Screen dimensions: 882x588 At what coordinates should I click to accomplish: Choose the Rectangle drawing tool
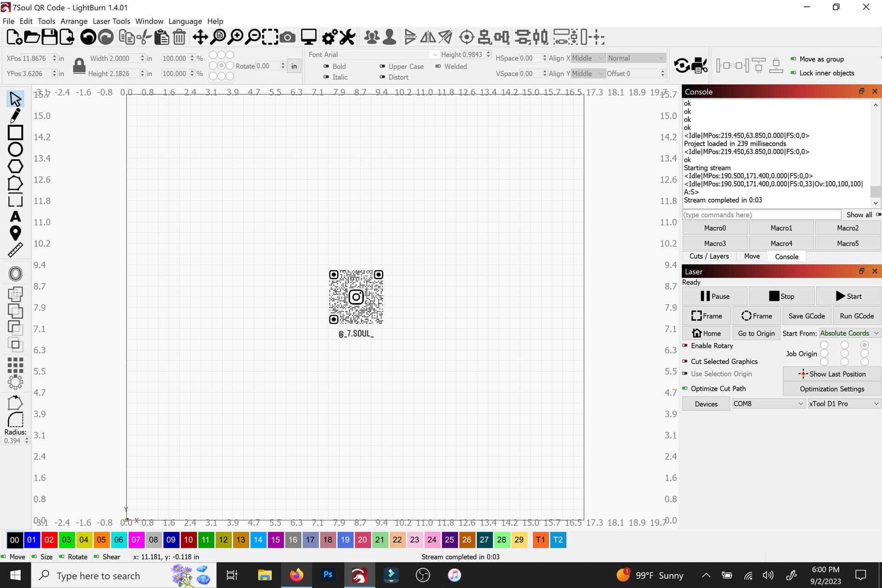(15, 132)
